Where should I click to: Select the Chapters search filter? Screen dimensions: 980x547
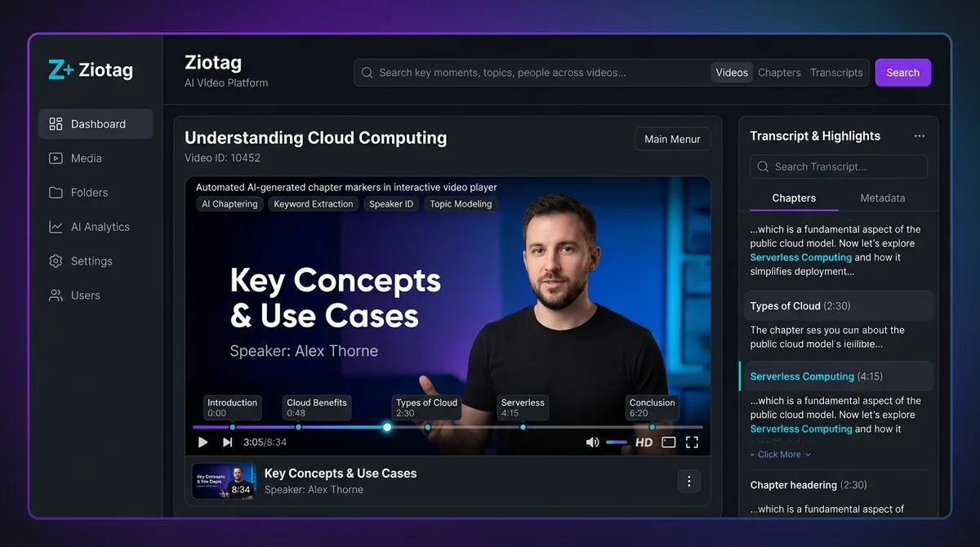(779, 73)
